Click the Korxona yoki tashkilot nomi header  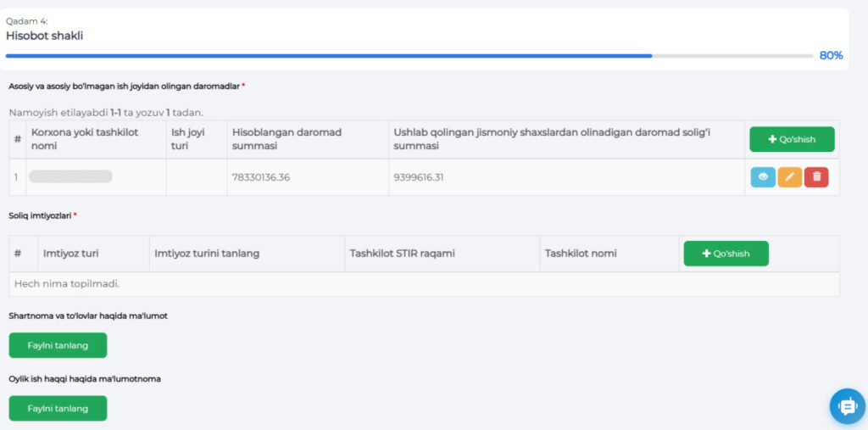click(x=85, y=139)
